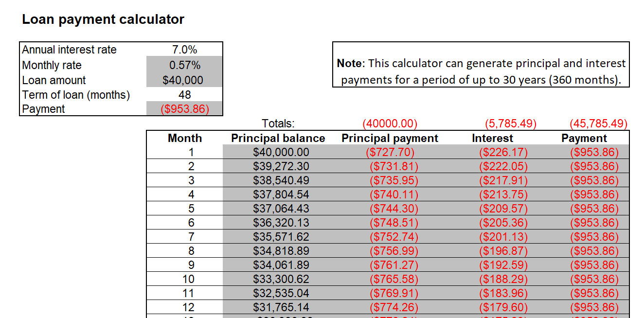Screen dimensions: 644x318
Task: Select the Month column header
Action: tap(185, 138)
